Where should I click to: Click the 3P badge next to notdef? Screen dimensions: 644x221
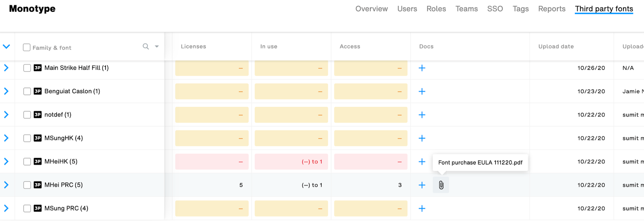point(37,115)
